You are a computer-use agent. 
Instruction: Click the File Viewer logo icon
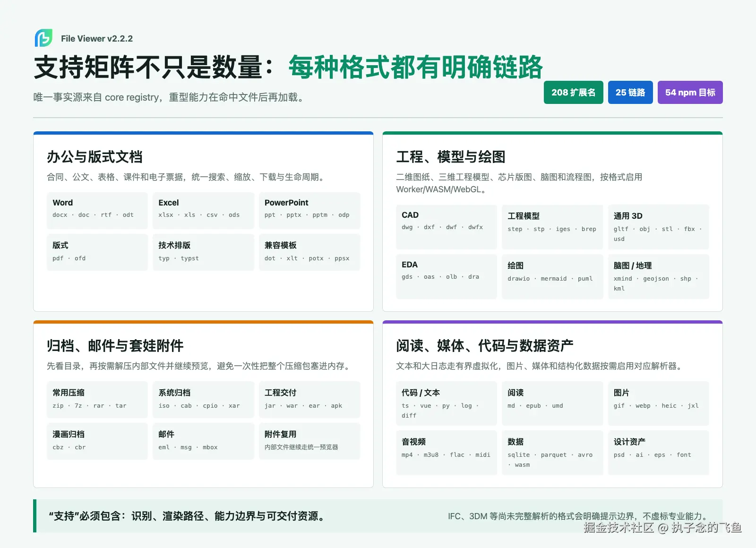(43, 38)
